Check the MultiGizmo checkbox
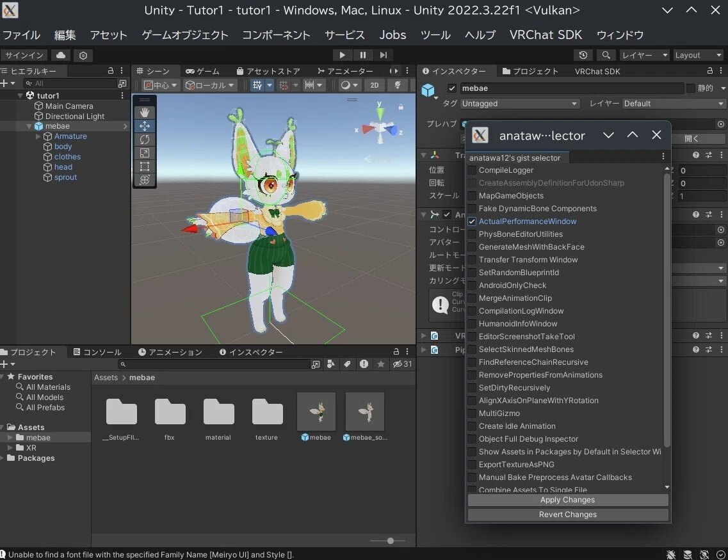This screenshot has width=728, height=560. coord(472,413)
